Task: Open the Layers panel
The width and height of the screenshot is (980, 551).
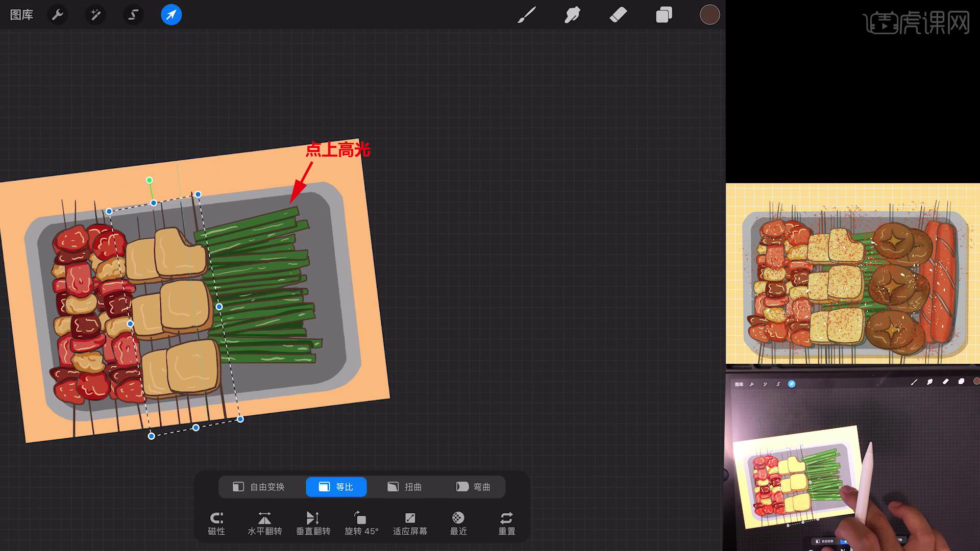Action: (x=664, y=15)
